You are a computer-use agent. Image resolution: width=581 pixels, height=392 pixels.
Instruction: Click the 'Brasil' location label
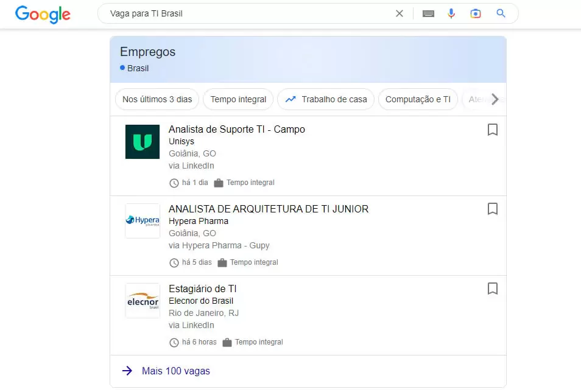pos(138,68)
